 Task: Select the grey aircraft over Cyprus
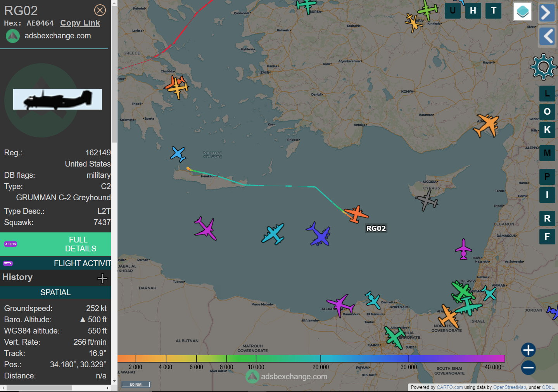point(427,201)
